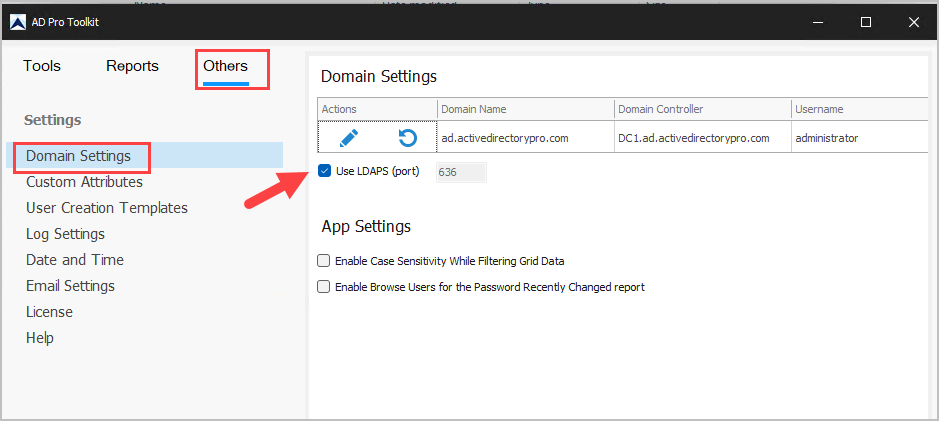Open Custom Attributes settings

[x=84, y=181]
